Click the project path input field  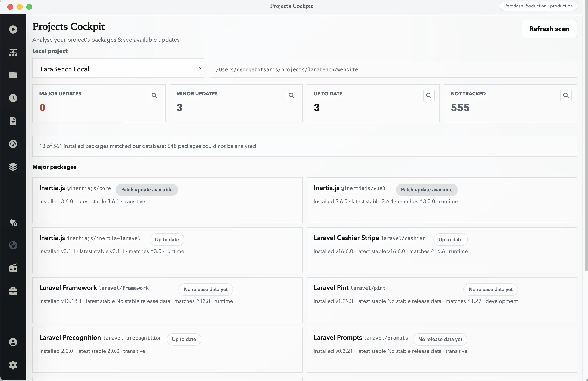click(393, 69)
